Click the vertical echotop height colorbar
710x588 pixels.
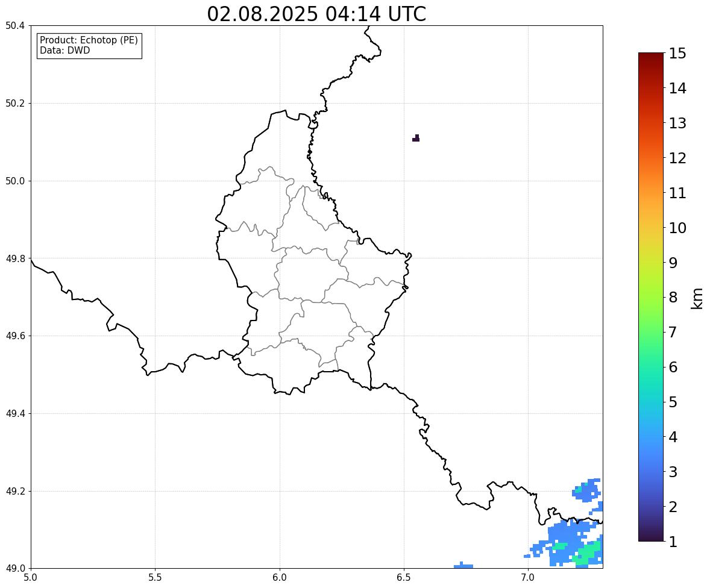[x=651, y=297]
